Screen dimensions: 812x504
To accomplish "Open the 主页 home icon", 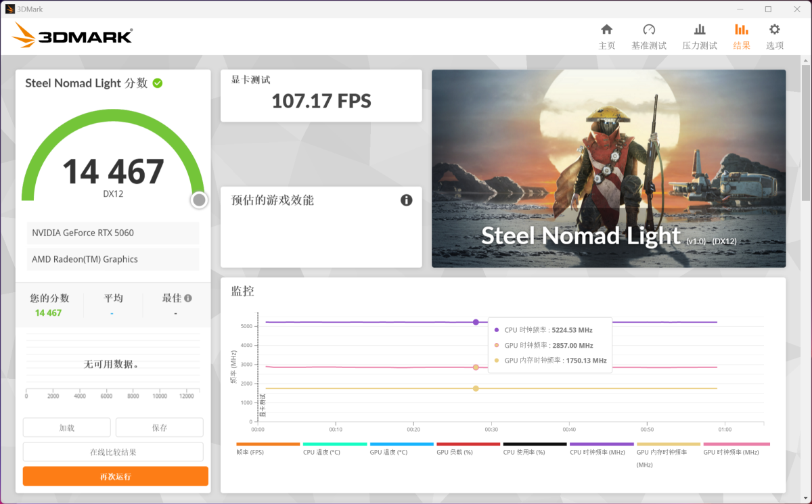I will pos(607,30).
